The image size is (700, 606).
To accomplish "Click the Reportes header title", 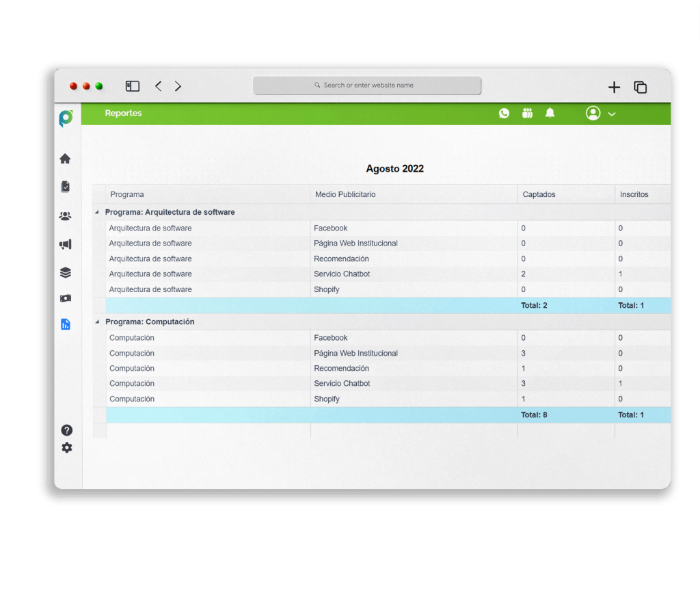I will coord(123,113).
